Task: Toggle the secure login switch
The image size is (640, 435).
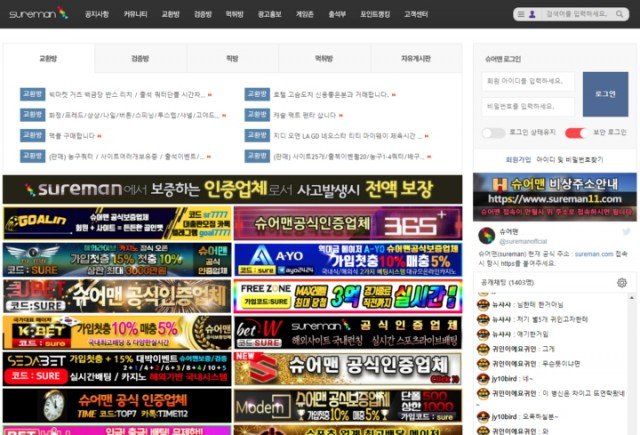Action: pyautogui.click(x=575, y=133)
